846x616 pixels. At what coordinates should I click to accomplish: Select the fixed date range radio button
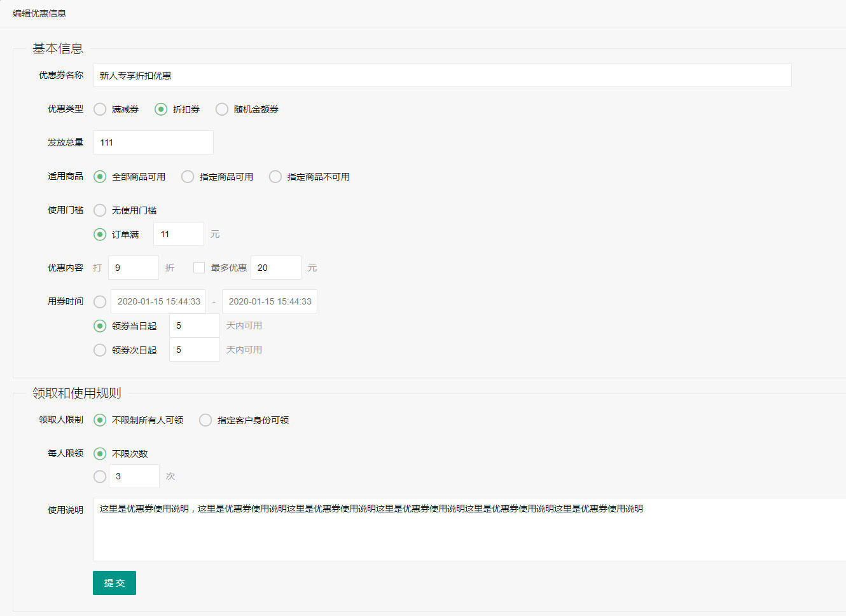[x=100, y=301]
